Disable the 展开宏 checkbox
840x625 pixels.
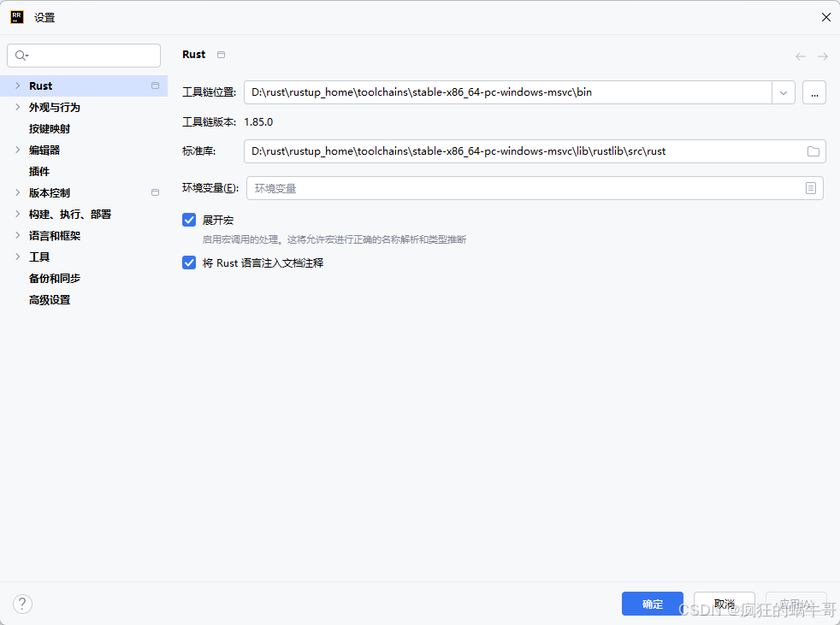(189, 220)
